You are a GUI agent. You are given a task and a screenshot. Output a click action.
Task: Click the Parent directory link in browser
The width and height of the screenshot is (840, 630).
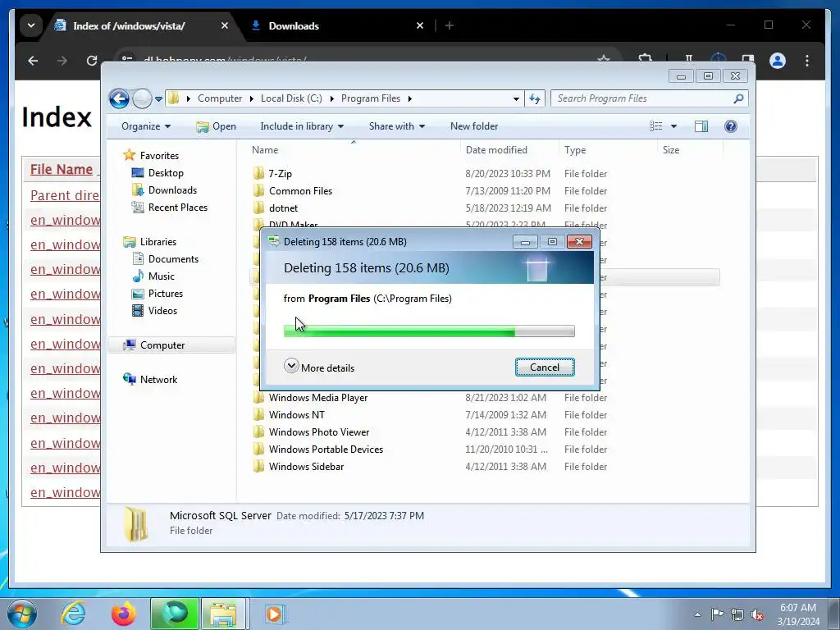point(65,195)
